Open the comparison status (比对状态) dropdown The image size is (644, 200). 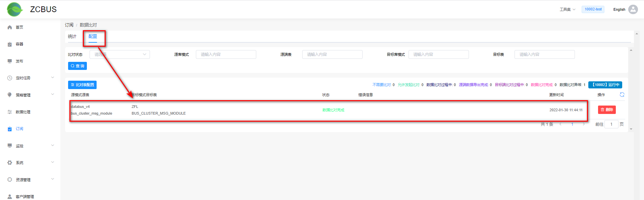point(119,54)
